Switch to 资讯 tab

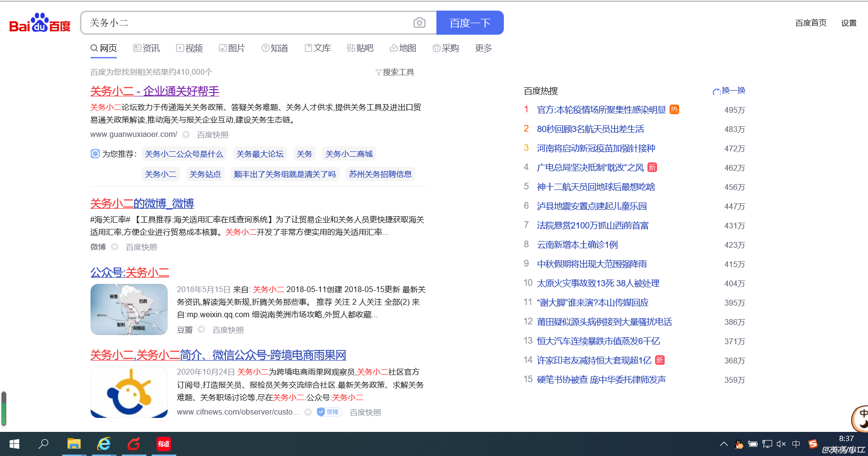146,48
